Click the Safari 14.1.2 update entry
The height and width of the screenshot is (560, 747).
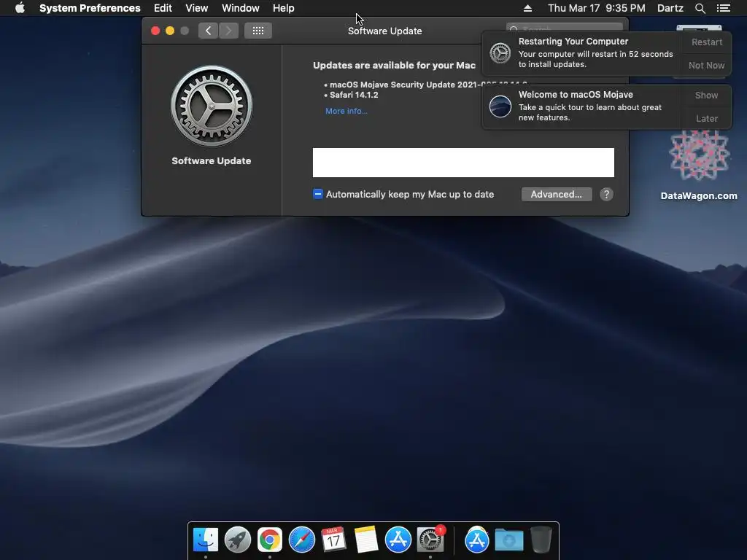354,95
